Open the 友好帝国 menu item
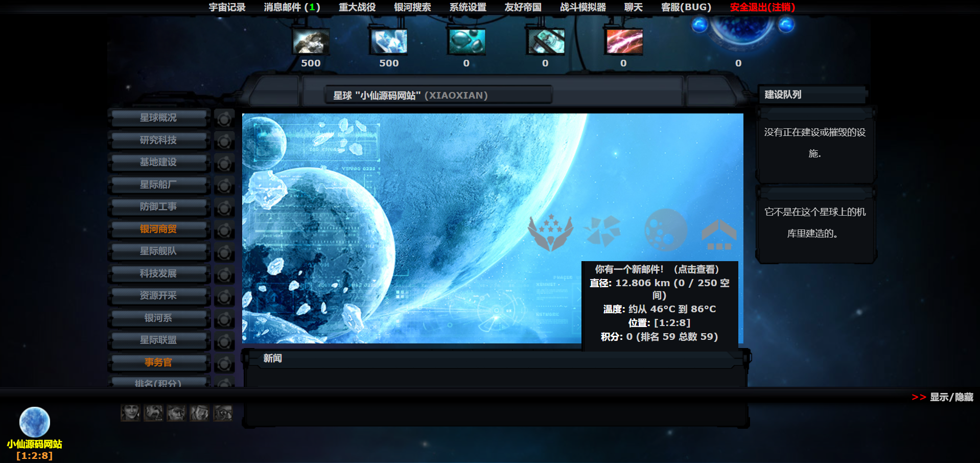This screenshot has height=463, width=980. point(523,7)
